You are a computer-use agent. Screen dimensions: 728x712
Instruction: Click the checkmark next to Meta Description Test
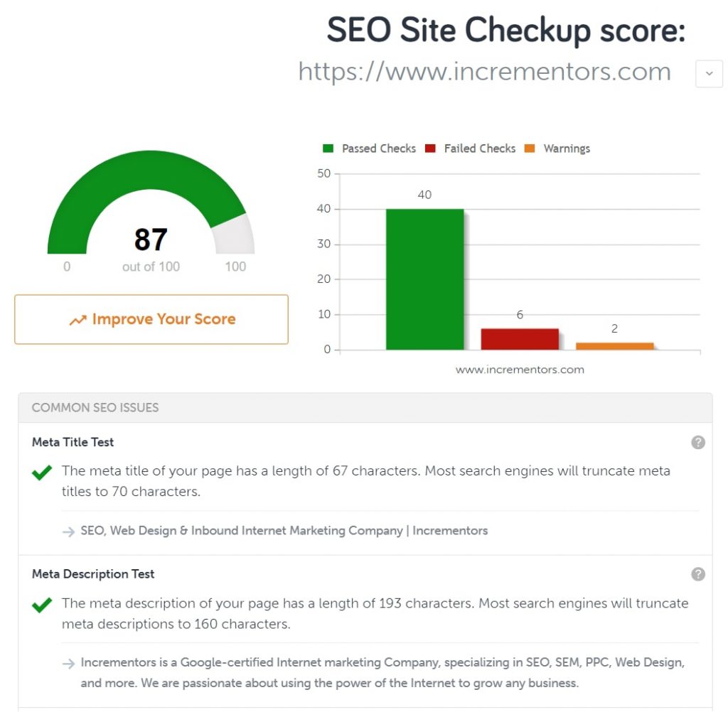coord(41,605)
